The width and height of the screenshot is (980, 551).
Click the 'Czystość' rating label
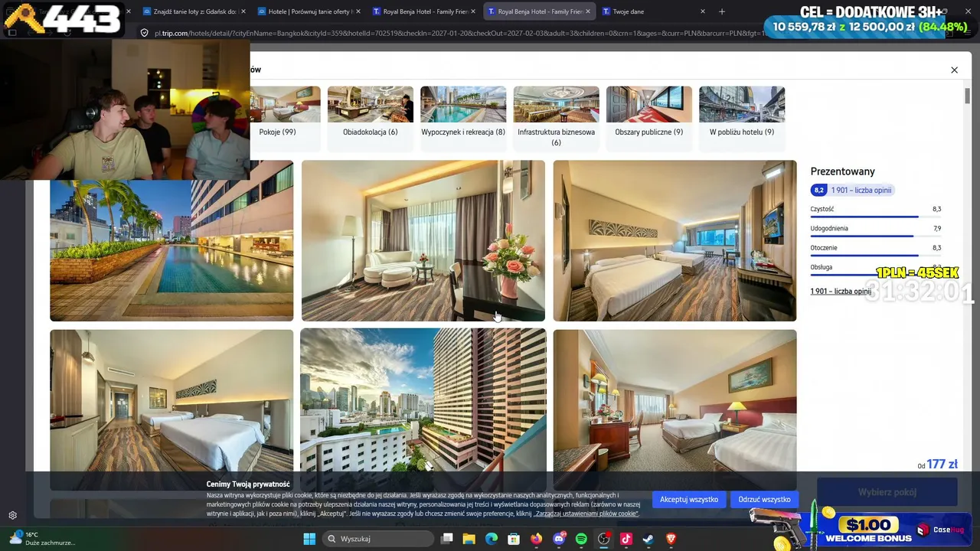tap(822, 209)
